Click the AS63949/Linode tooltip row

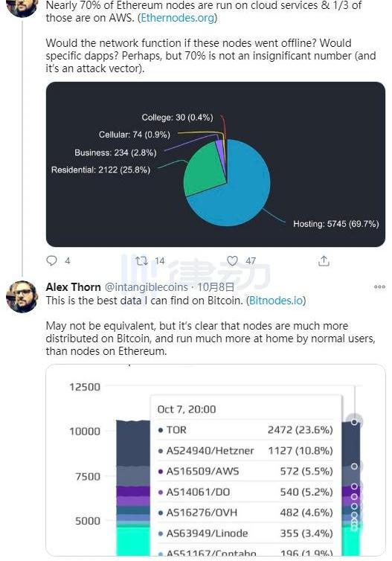point(245,533)
